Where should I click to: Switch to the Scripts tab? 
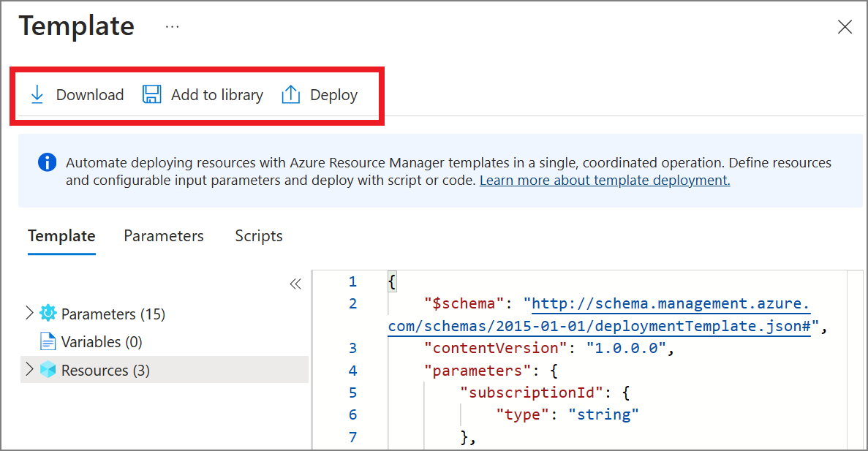click(x=259, y=236)
